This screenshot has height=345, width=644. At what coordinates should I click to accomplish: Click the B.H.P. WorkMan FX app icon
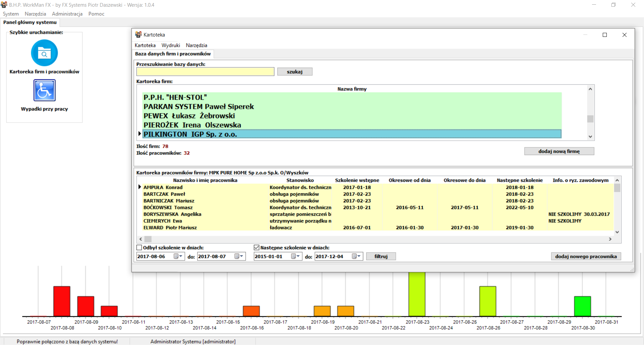pos(4,5)
